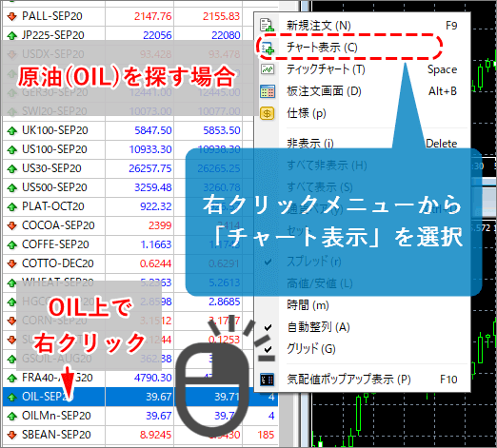Select the OIL-SEP20 symbol row
The width and height of the screenshot is (497, 448).
tap(140, 397)
